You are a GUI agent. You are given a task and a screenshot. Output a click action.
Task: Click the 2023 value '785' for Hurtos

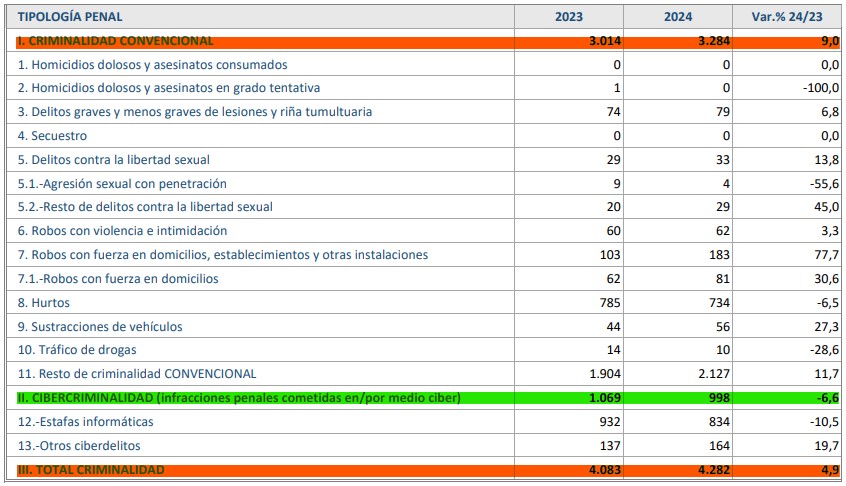point(610,303)
